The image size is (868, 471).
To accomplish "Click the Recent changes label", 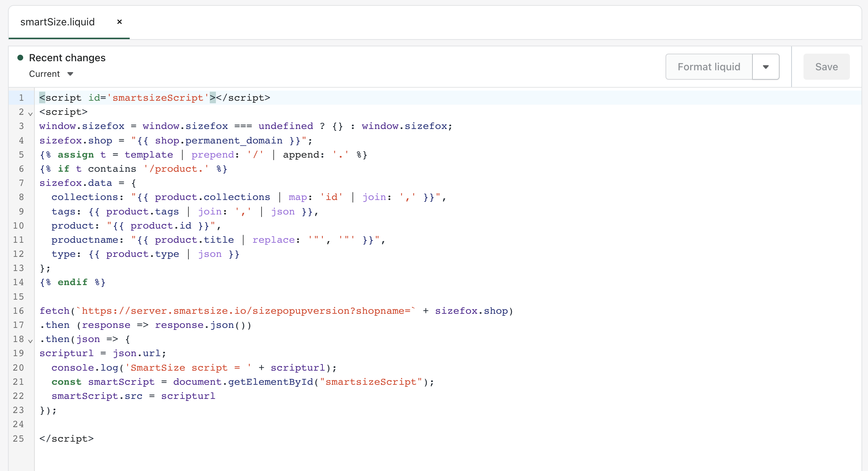I will 67,58.
